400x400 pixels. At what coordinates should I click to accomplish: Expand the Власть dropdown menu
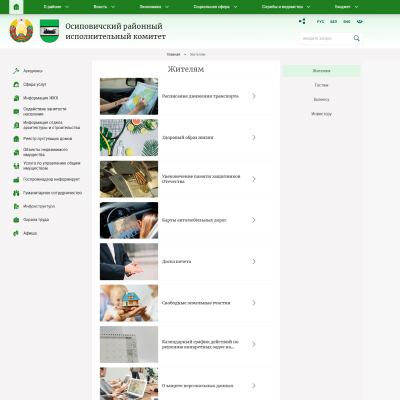(x=104, y=7)
